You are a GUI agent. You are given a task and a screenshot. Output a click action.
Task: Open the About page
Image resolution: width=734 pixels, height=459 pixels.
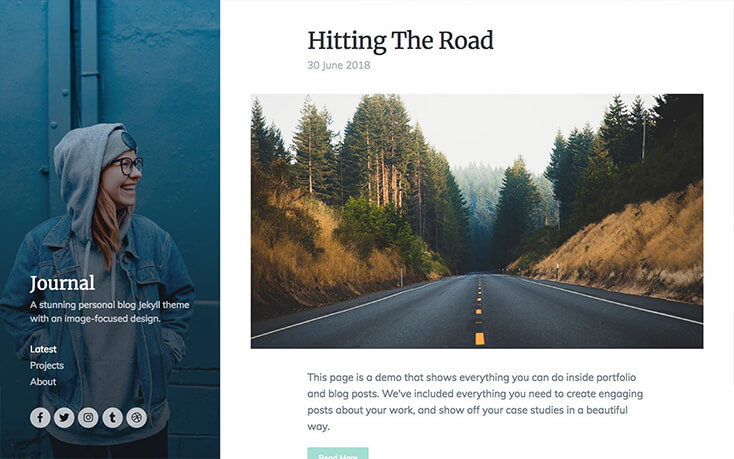(43, 382)
